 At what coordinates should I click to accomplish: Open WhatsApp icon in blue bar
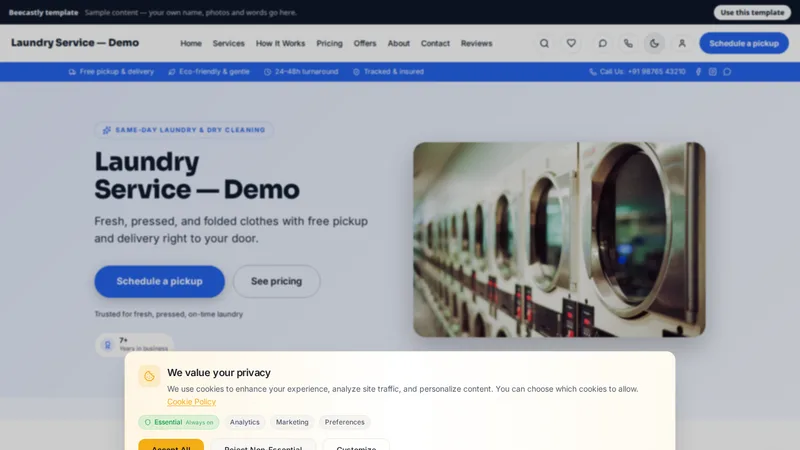[x=727, y=72]
